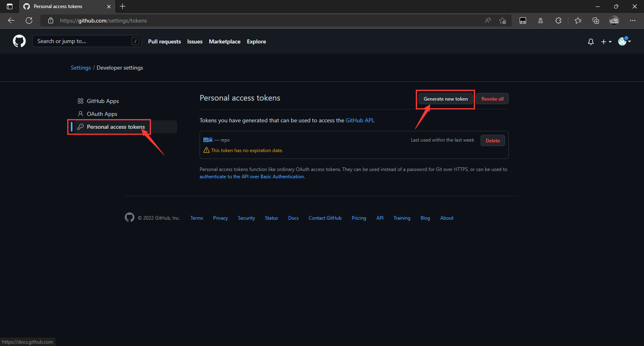Viewport: 644px width, 346px height.
Task: Open the tab actions menu icon
Action: 10,6
